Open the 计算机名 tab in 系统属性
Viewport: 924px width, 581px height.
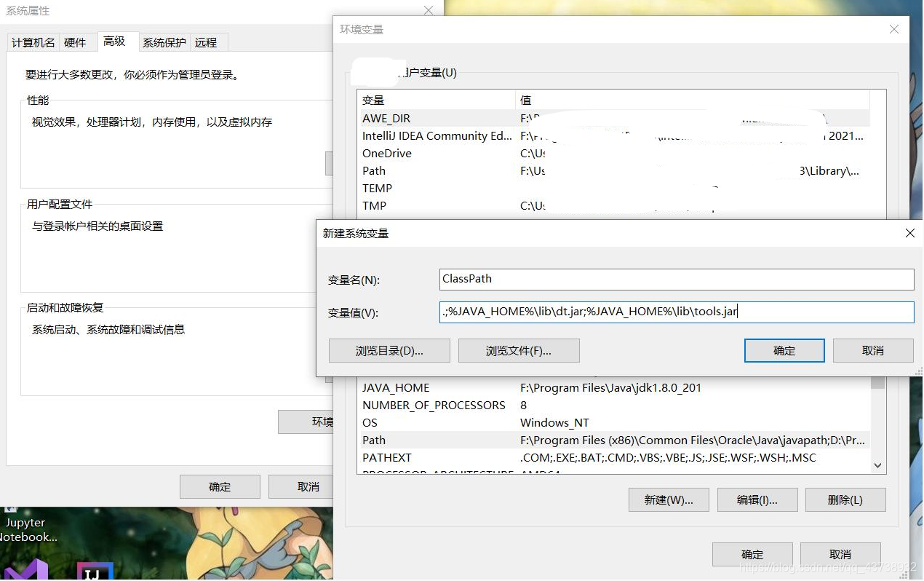(33, 43)
